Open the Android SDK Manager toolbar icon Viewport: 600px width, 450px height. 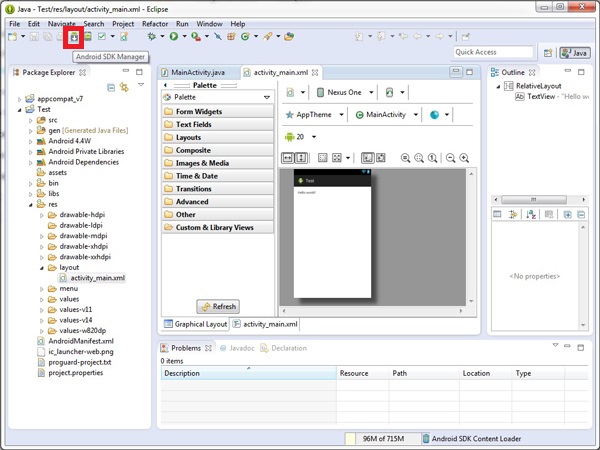pos(74,37)
